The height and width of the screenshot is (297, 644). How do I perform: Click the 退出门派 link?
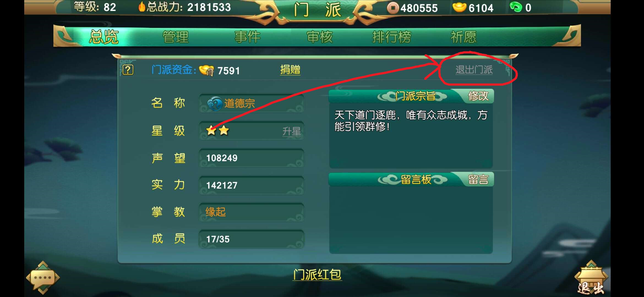474,70
